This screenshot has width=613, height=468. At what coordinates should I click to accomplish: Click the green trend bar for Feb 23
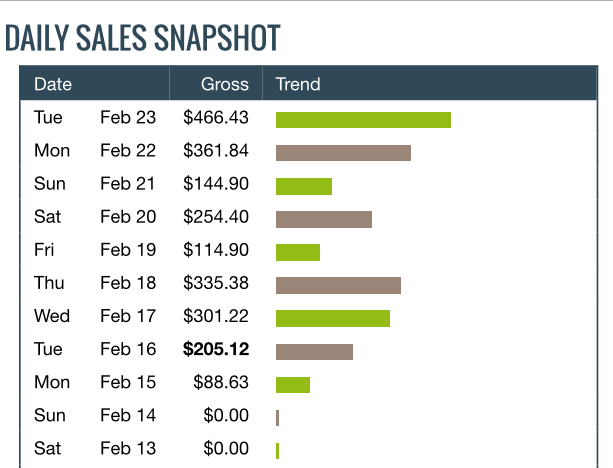point(363,120)
